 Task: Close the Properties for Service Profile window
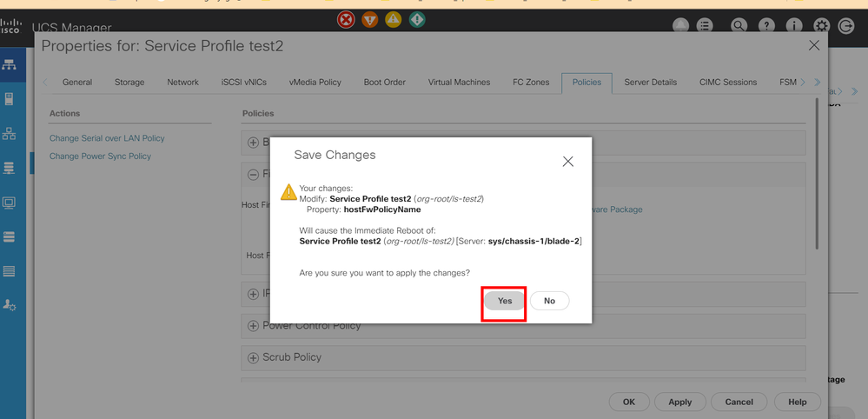point(814,45)
